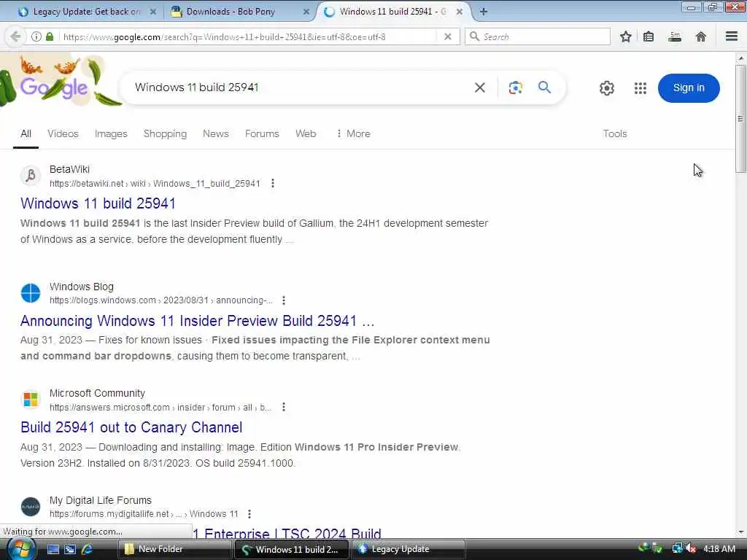Focus the browser address bar
Image resolution: width=747 pixels, height=560 pixels.
248,36
